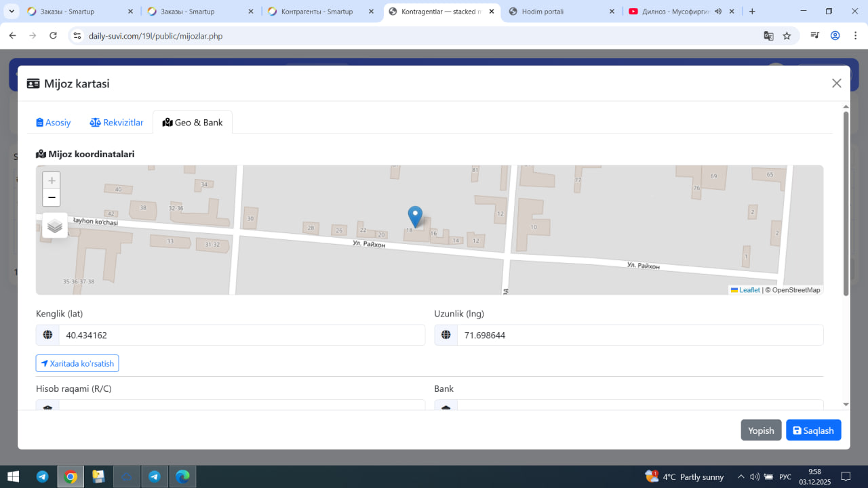Screen dimensions: 868x488
Task: Click building number 10 on the map
Action: [x=534, y=227]
